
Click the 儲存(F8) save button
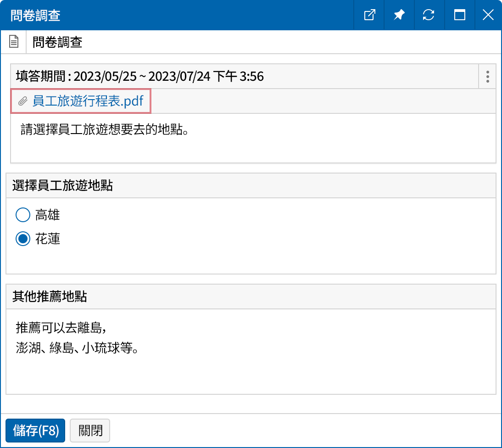click(35, 431)
